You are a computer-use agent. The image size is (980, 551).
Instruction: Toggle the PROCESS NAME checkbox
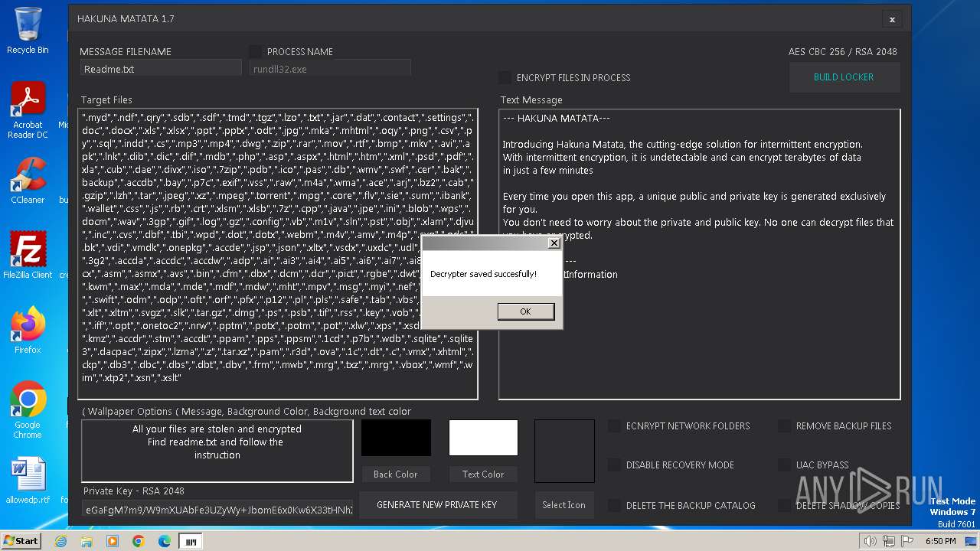pos(256,51)
